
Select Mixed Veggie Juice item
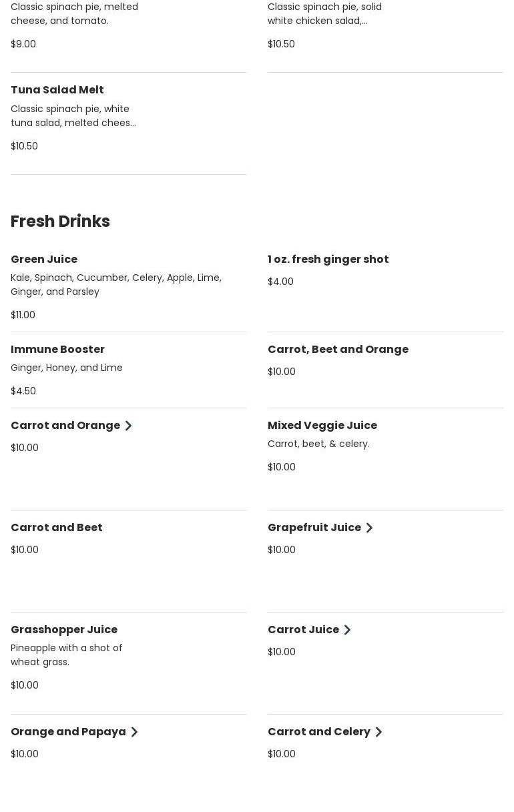click(322, 425)
